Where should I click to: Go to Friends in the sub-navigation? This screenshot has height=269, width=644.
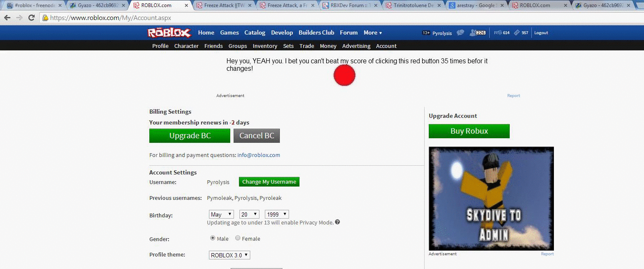214,46
